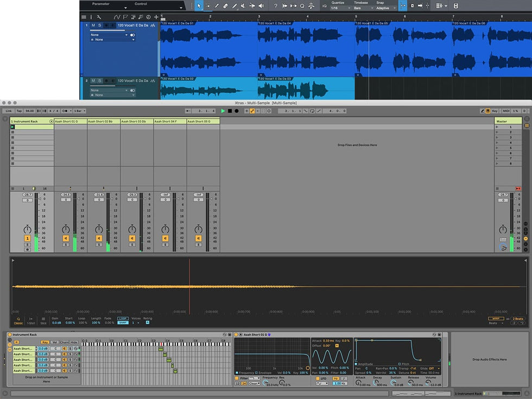532x399 pixels.
Task: Click the add track plus icon
Action: click(x=156, y=17)
